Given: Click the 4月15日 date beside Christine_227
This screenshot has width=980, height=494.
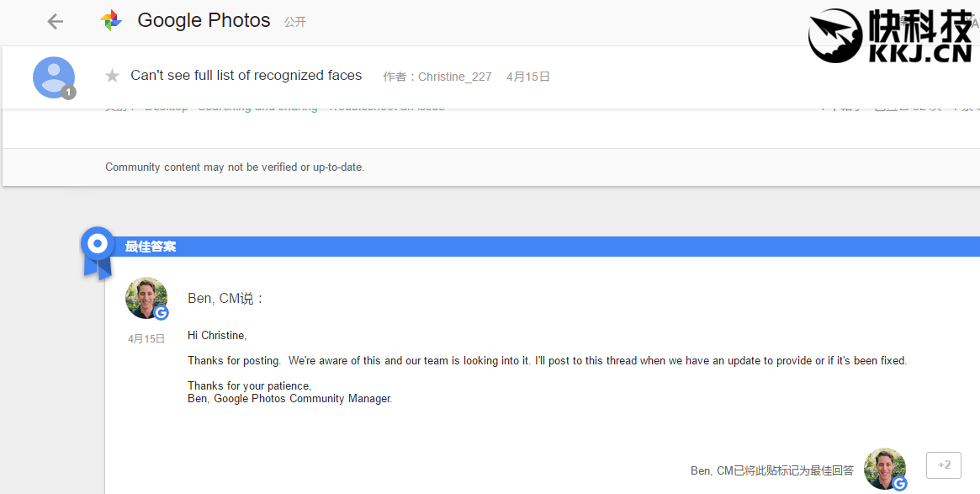Looking at the screenshot, I should pyautogui.click(x=528, y=77).
